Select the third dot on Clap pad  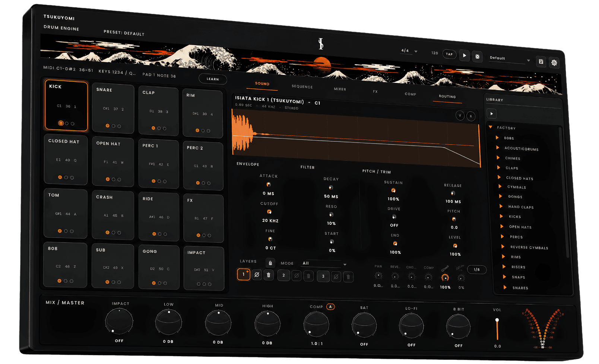point(165,128)
